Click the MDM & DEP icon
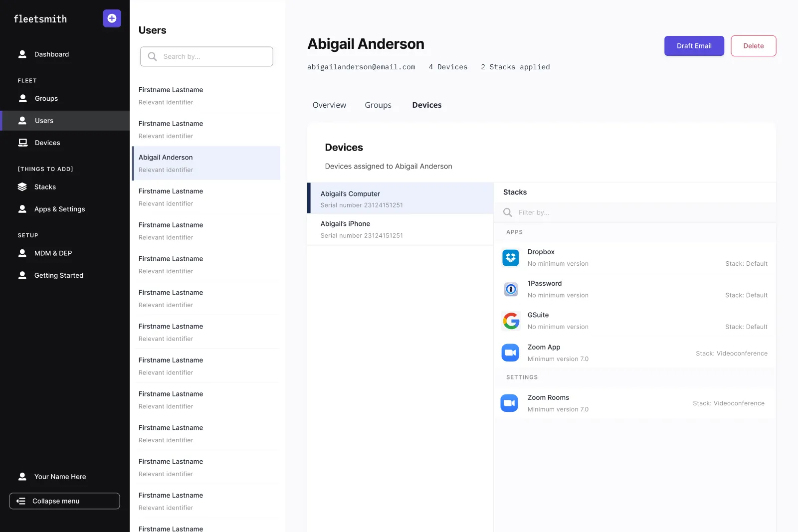Screen dimensions: 798x532 click(x=22, y=253)
